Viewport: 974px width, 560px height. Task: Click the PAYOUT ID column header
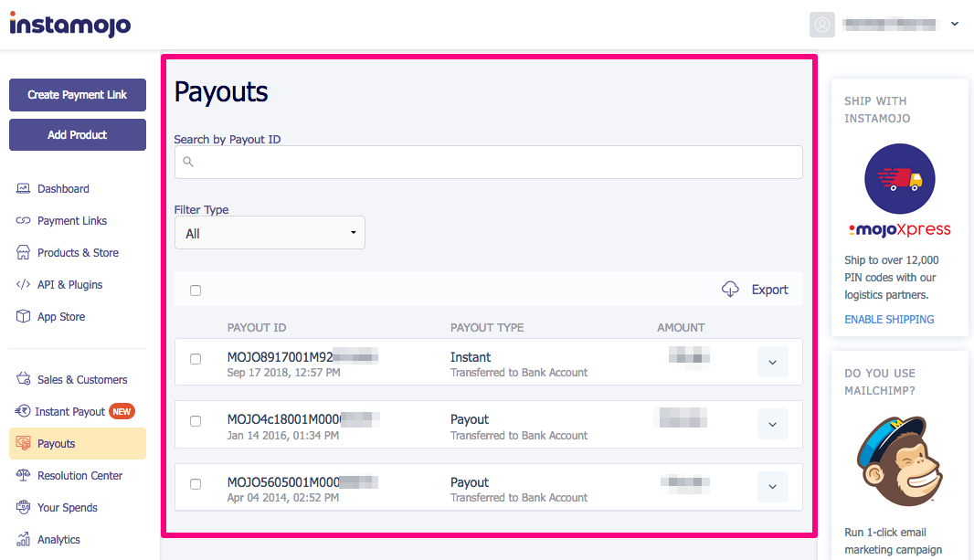257,327
